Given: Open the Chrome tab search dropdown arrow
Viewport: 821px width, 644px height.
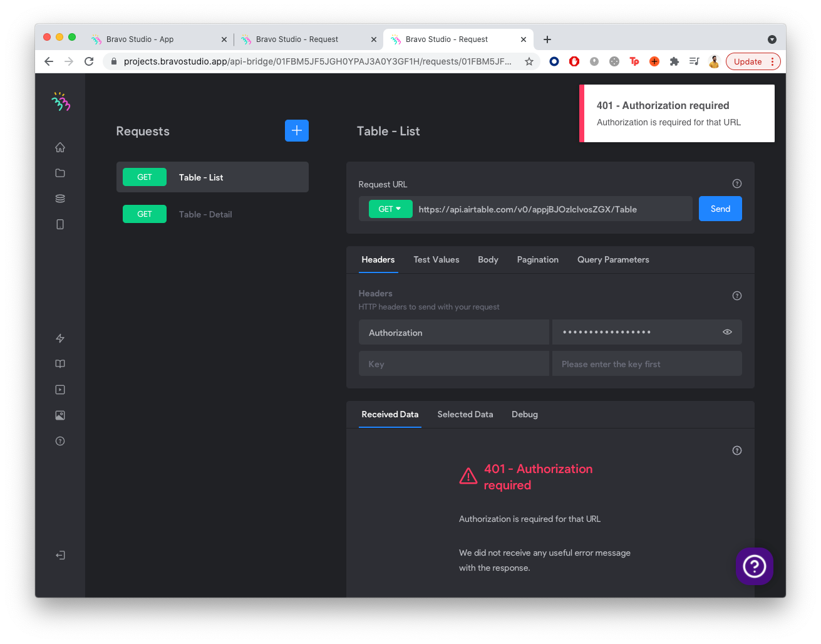Looking at the screenshot, I should click(x=772, y=39).
